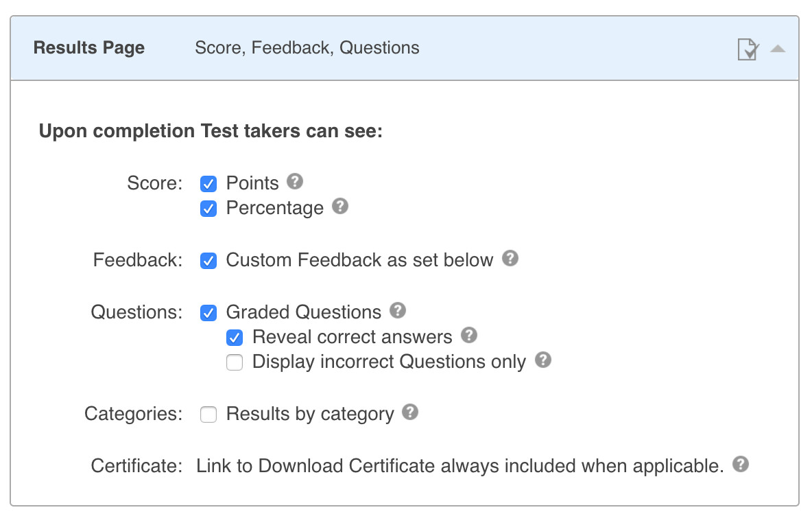Uncheck the Graded Questions checkbox
Viewport: 812px width, 512px height.
[x=208, y=313]
